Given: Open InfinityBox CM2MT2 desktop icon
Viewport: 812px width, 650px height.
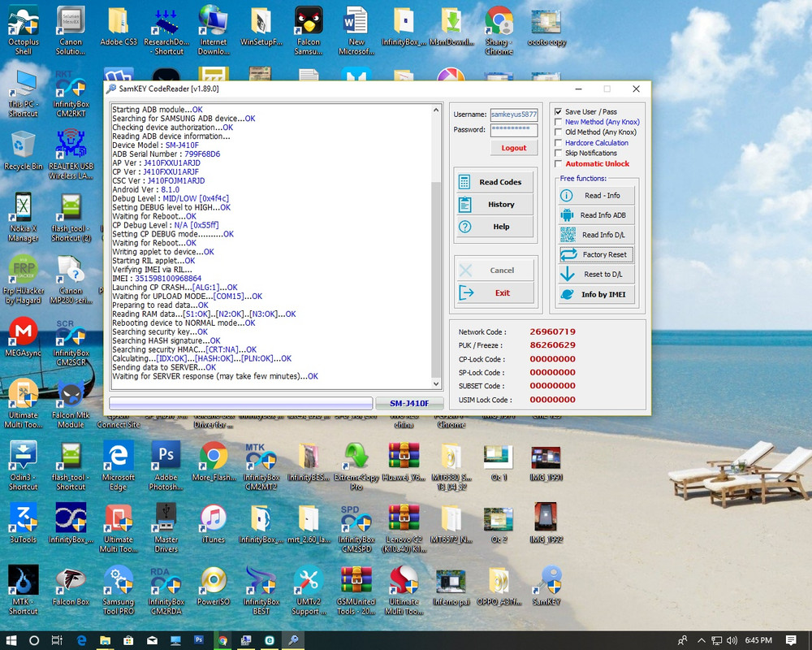Looking at the screenshot, I should point(261,466).
